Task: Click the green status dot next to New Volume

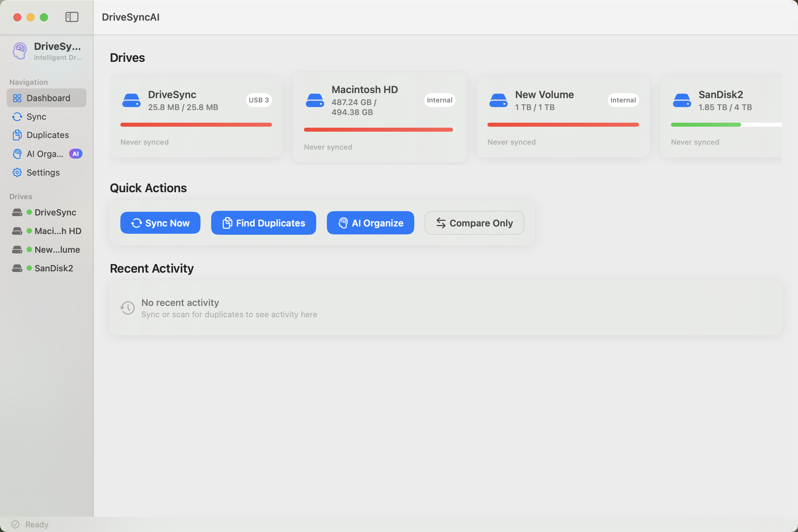Action: tap(29, 249)
